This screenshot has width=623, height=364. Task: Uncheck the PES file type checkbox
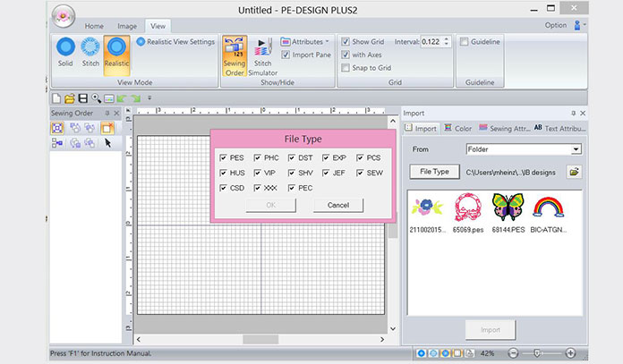click(224, 158)
